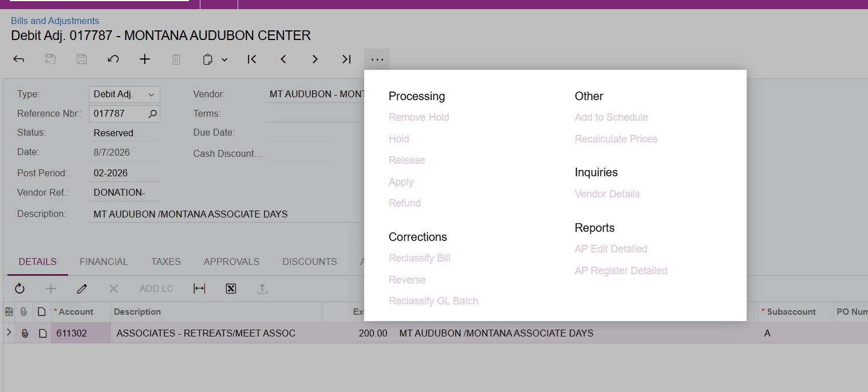Edit the row with the pencil icon
The height and width of the screenshot is (392, 868).
pyautogui.click(x=82, y=288)
